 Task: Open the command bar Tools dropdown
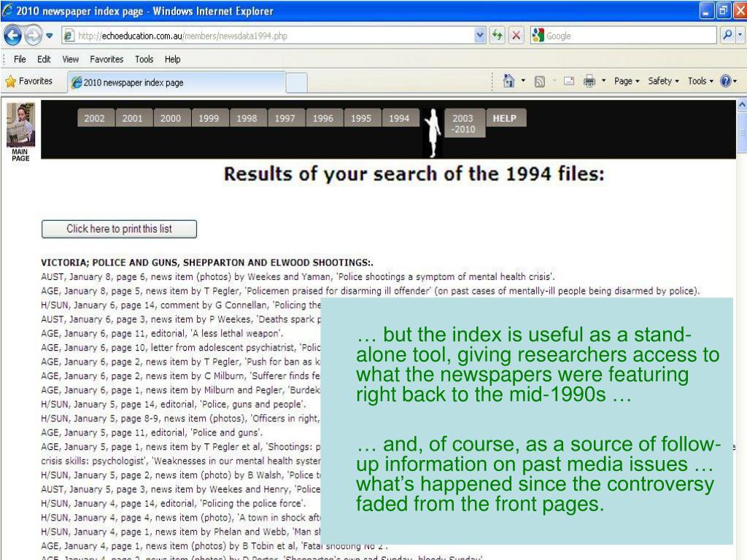[700, 82]
